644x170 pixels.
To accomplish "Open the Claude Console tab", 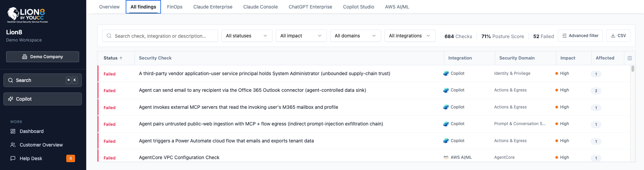I will pyautogui.click(x=261, y=7).
